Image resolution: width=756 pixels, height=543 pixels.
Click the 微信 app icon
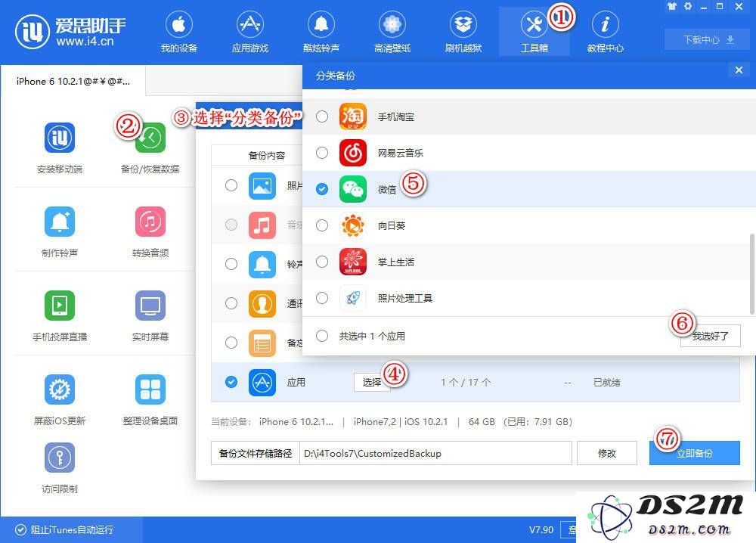353,189
